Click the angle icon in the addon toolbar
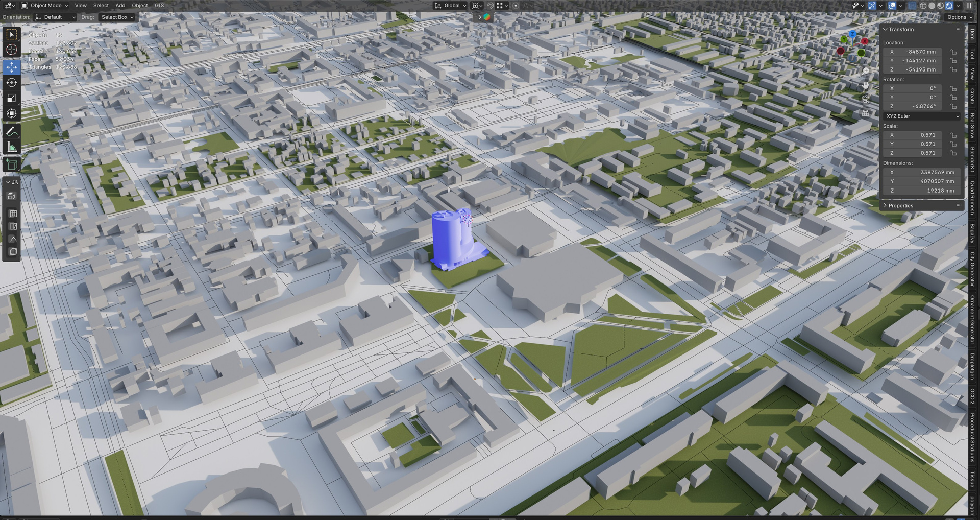The image size is (980, 520). [x=13, y=239]
